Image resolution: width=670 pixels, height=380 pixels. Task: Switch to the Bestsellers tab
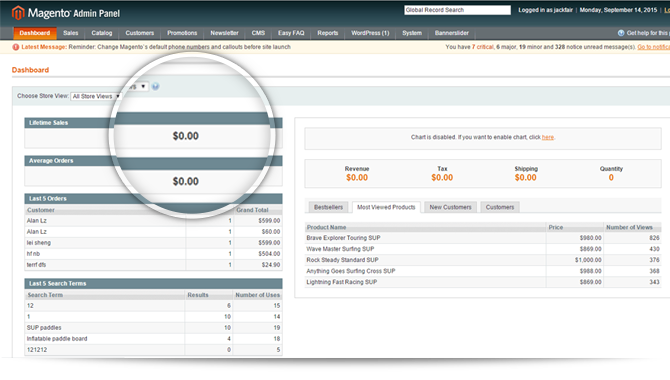coord(329,207)
